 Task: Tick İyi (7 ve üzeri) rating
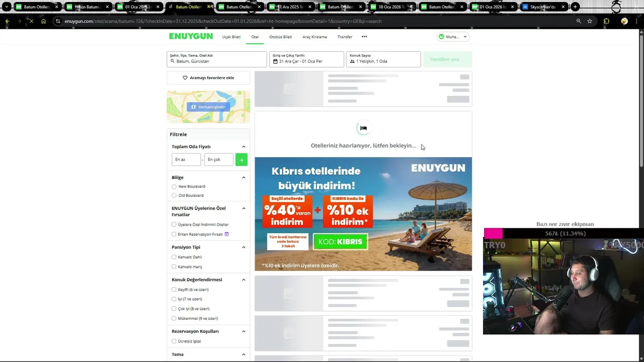click(x=174, y=299)
